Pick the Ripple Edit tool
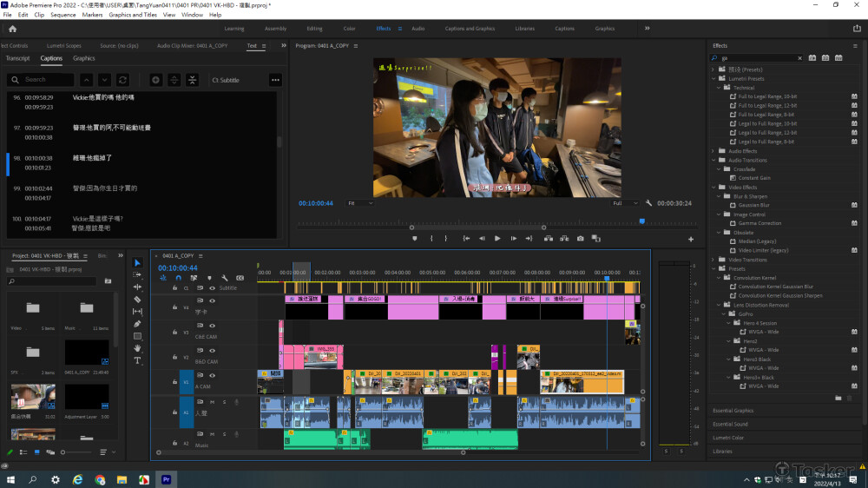Viewport: 868px width, 488px height. [137, 287]
